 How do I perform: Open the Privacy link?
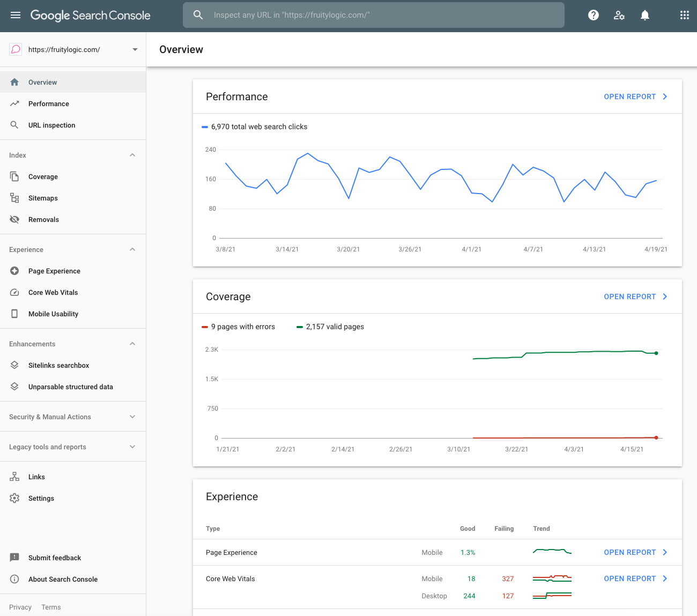[x=20, y=607]
